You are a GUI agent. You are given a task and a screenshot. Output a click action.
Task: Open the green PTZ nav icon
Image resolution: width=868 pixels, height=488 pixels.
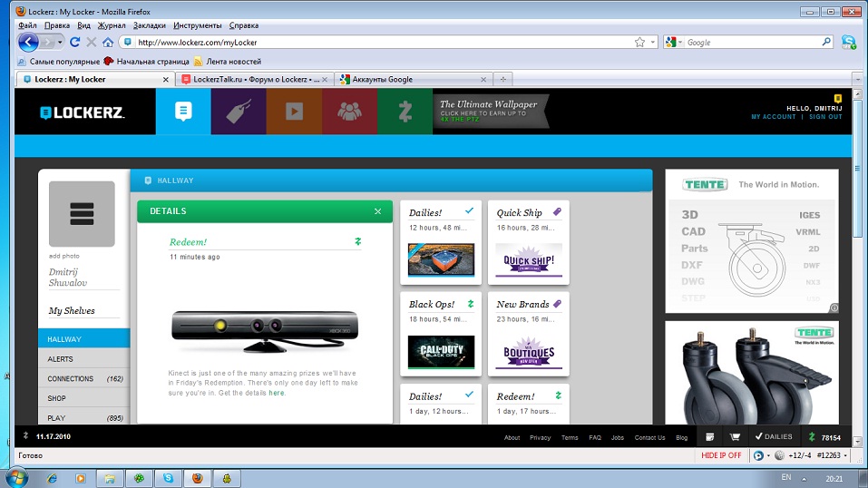pos(405,112)
